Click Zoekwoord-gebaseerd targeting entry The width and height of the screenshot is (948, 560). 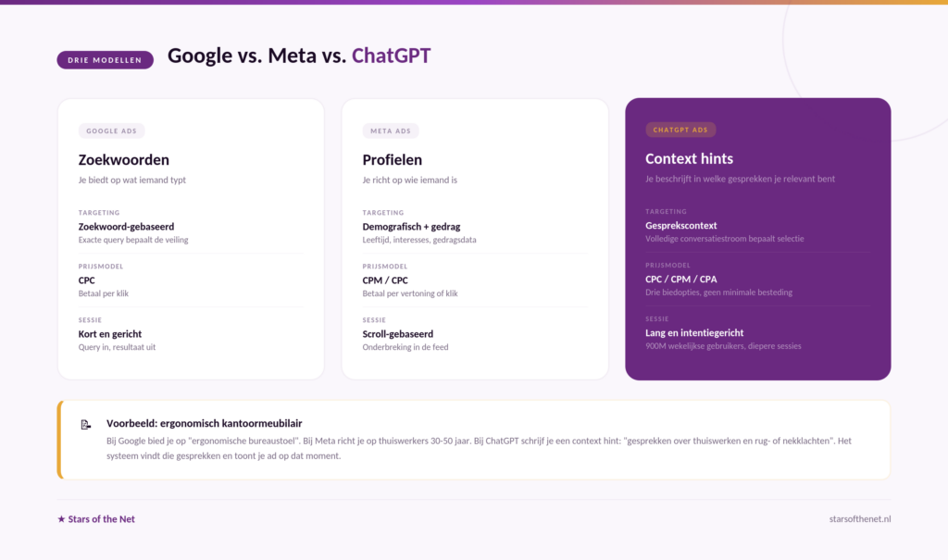pos(126,226)
